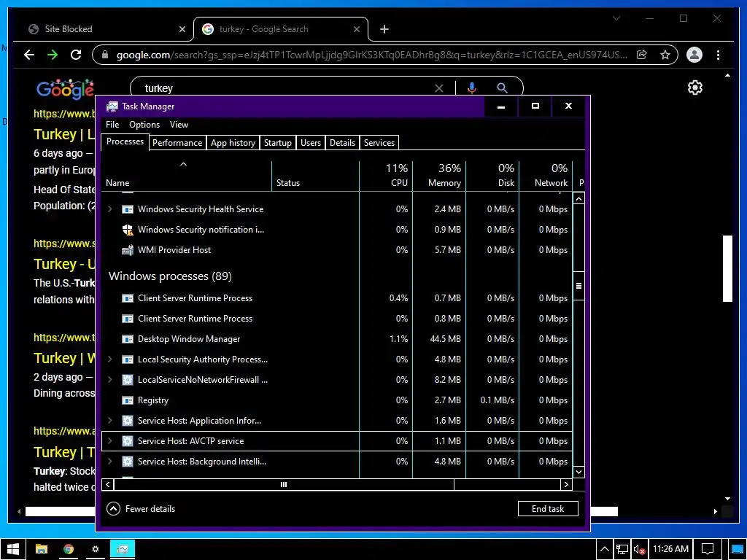The height and width of the screenshot is (560, 747).
Task: Bookmark this page with the star icon
Action: [x=665, y=55]
